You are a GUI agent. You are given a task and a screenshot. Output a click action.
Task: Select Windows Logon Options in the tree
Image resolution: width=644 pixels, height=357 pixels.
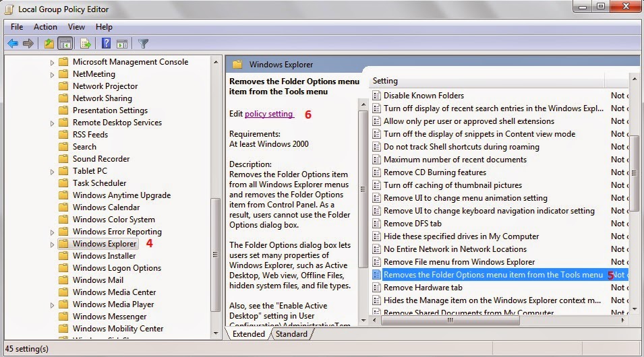click(x=117, y=268)
